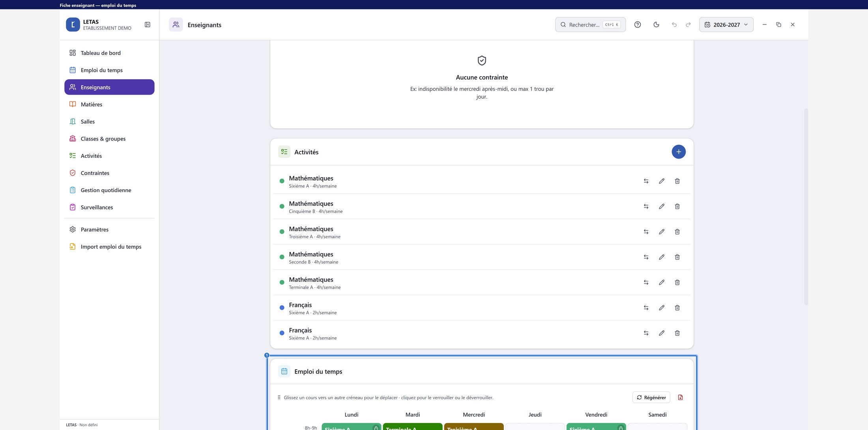Click Mathématiques Seconde B row title
868x430 pixels.
(311, 254)
